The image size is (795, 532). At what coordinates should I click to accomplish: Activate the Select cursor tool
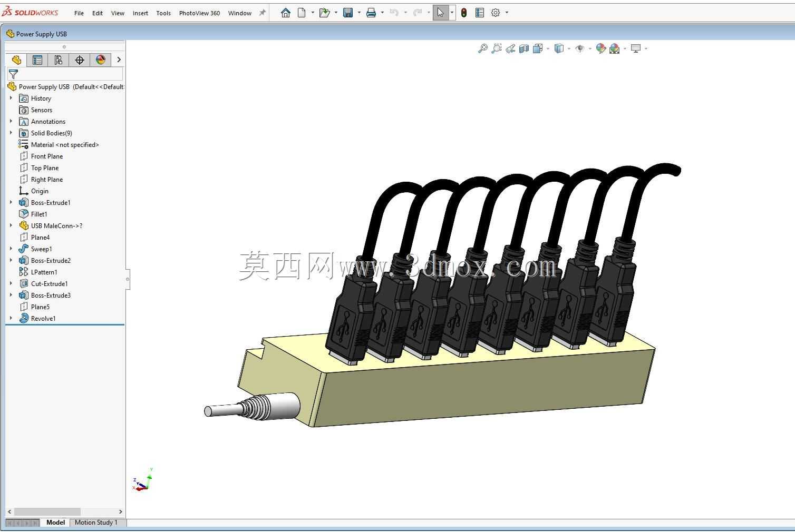[441, 13]
